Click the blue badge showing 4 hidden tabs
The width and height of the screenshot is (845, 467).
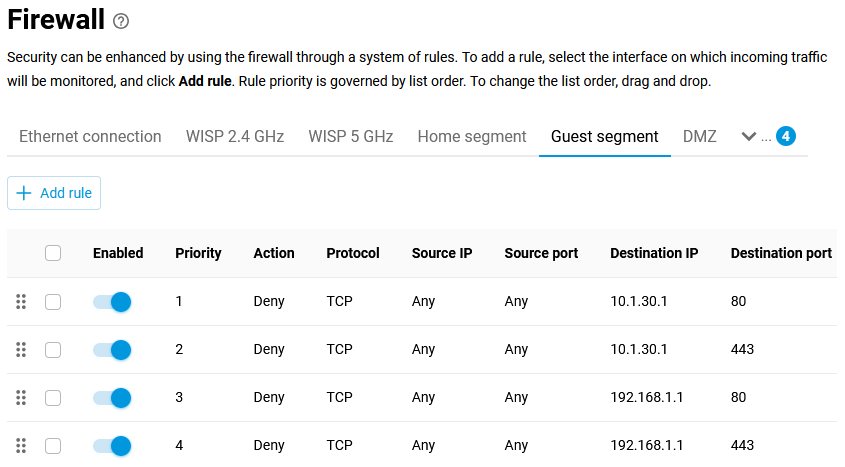[786, 136]
